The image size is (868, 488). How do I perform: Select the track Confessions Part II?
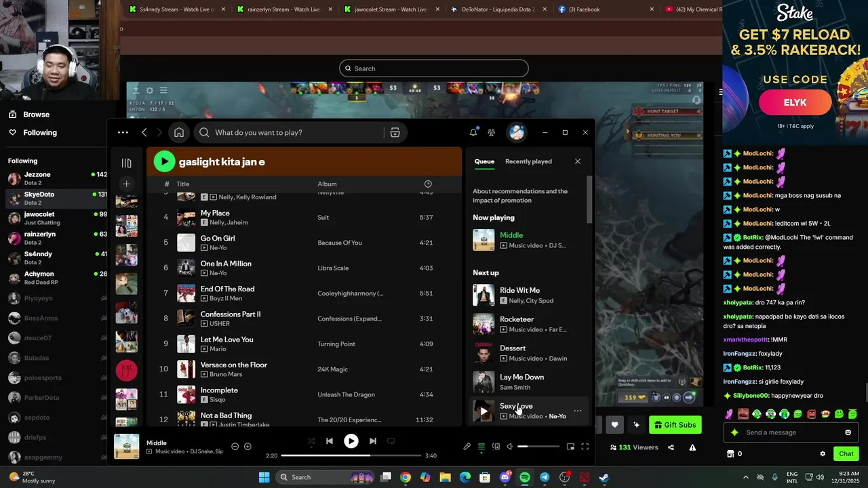point(230,314)
